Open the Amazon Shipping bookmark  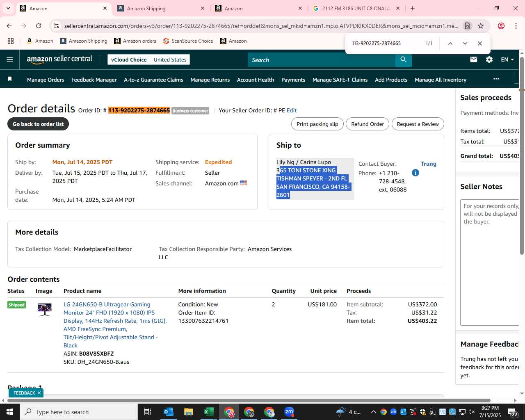coord(83,41)
